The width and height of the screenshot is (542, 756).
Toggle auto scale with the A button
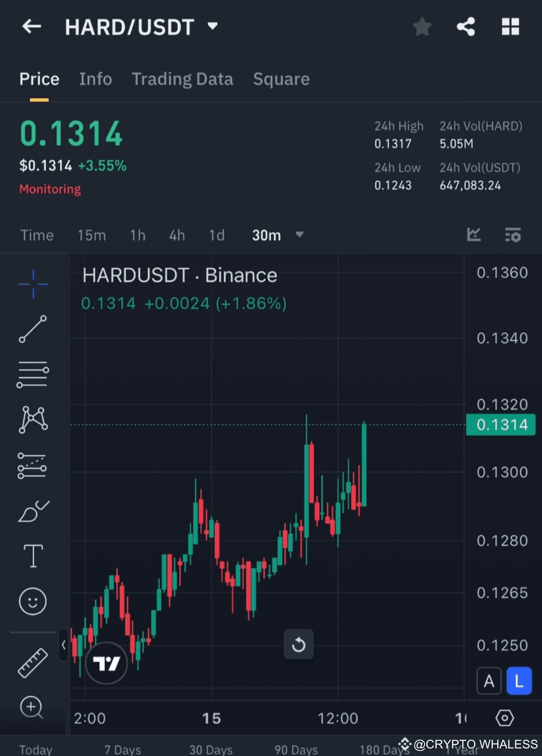[489, 681]
